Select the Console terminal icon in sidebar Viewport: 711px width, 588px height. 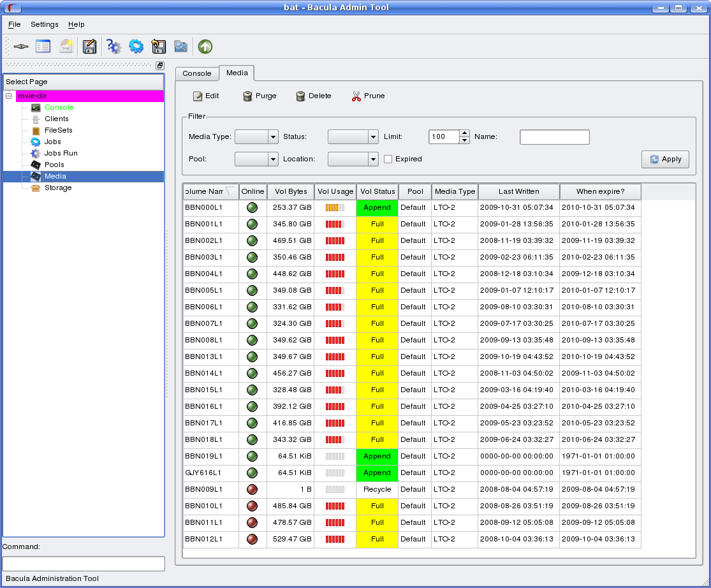(x=35, y=107)
